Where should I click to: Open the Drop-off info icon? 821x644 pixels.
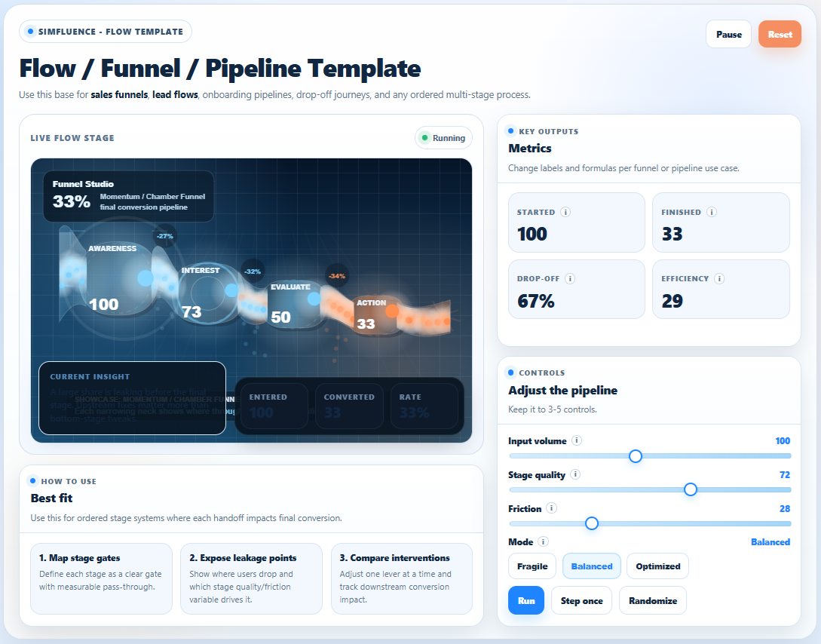[570, 279]
